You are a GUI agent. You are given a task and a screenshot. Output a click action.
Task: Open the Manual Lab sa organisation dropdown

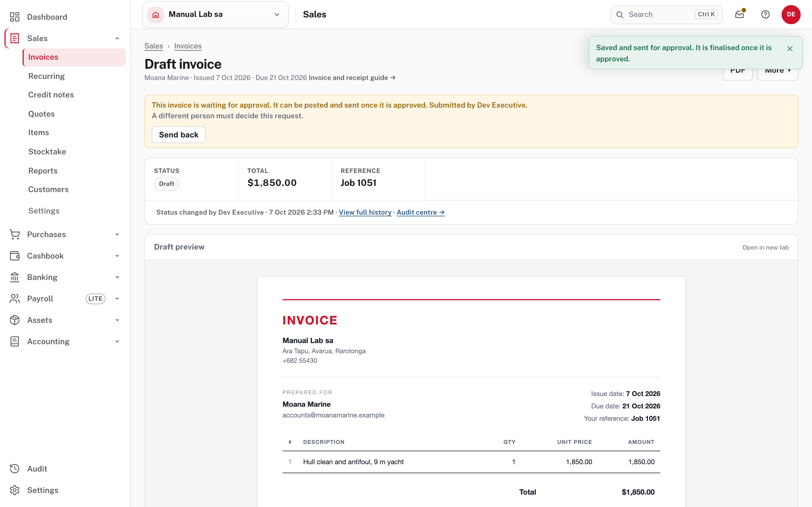tap(215, 14)
